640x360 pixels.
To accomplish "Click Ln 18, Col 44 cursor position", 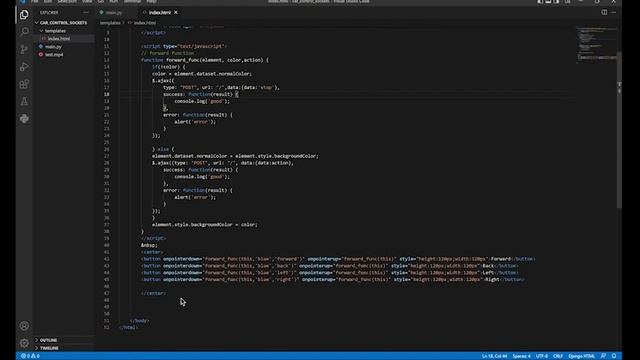I will tap(494, 356).
